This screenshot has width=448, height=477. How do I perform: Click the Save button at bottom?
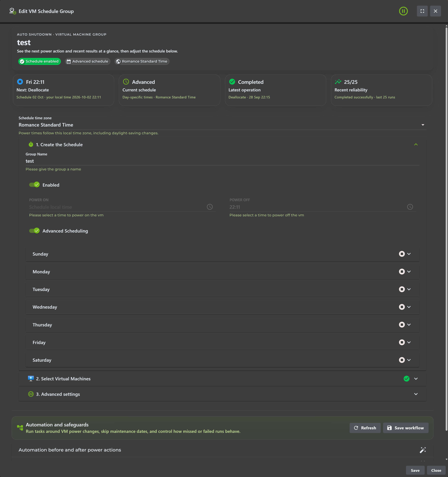coord(415,470)
